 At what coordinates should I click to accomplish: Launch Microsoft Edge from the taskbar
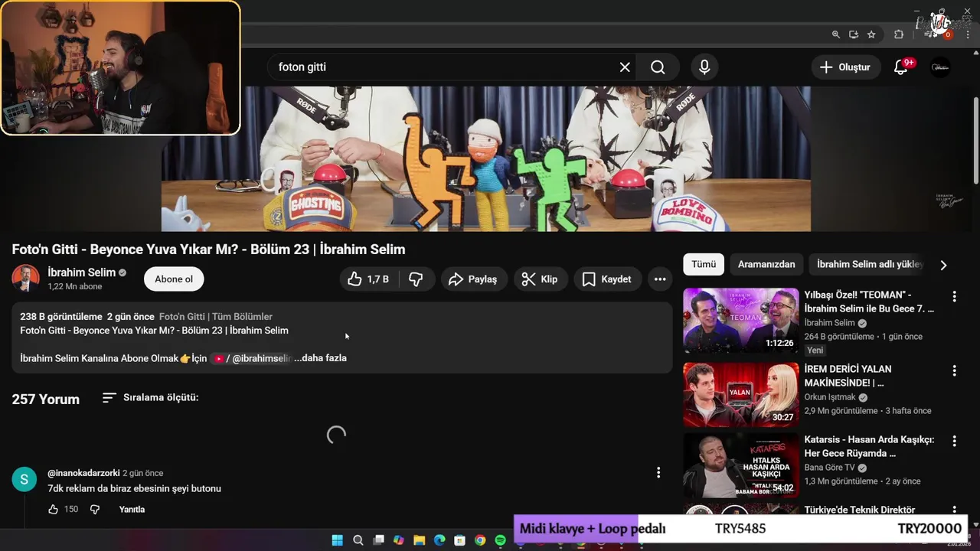(x=439, y=540)
